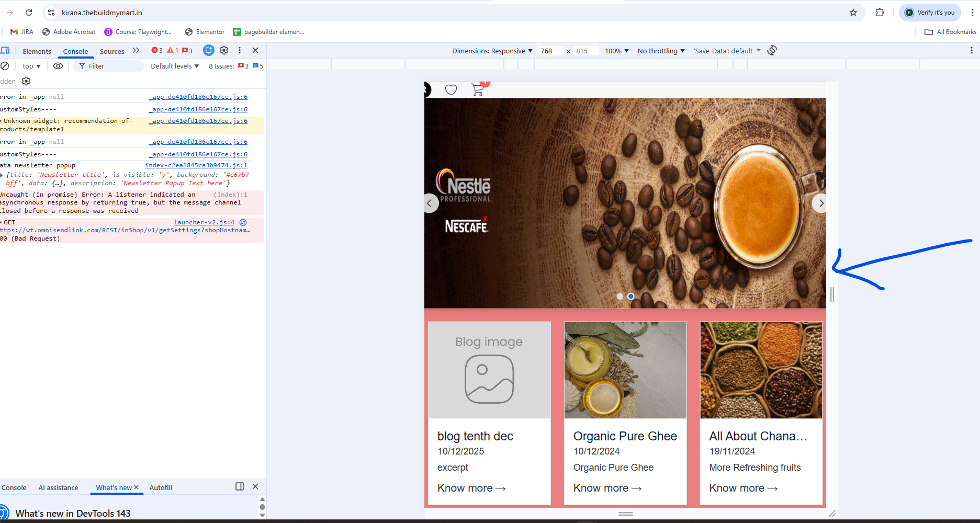The width and height of the screenshot is (980, 523).
Task: Open the 'blog tenth dec' placeholder image
Action: [x=489, y=370]
